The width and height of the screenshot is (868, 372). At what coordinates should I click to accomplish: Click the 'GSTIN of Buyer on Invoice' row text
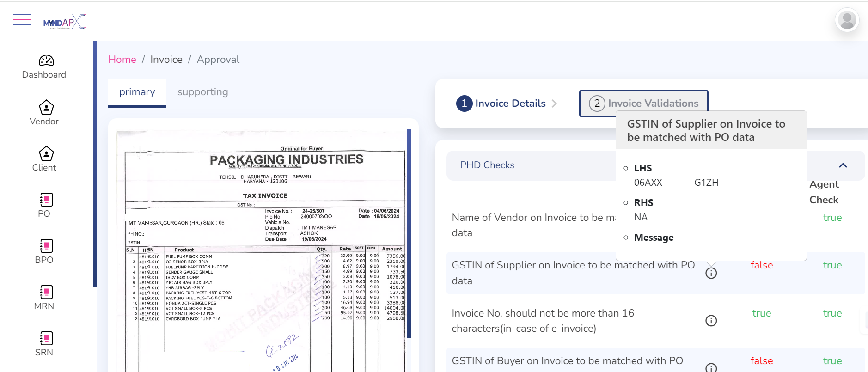pyautogui.click(x=567, y=361)
